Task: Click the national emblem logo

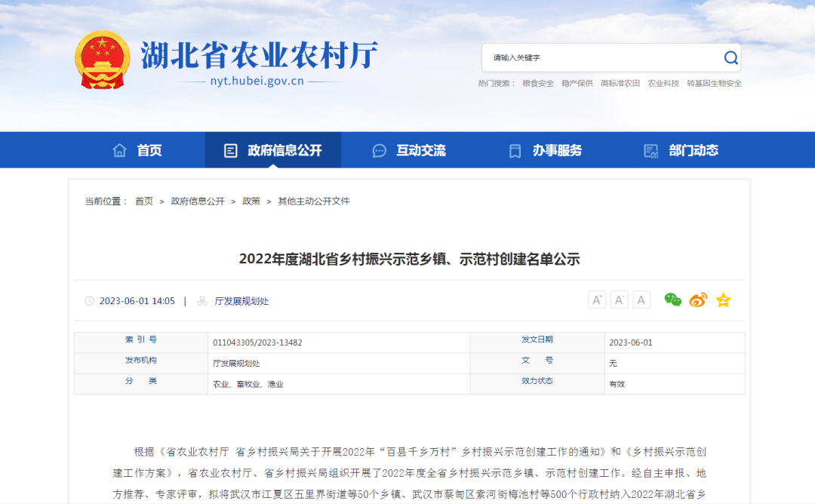Action: coord(103,60)
